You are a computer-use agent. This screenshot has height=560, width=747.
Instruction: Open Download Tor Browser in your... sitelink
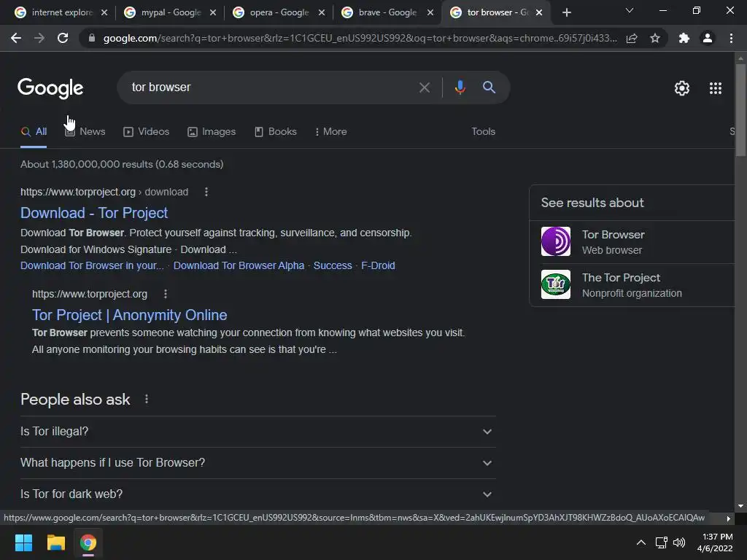click(92, 265)
